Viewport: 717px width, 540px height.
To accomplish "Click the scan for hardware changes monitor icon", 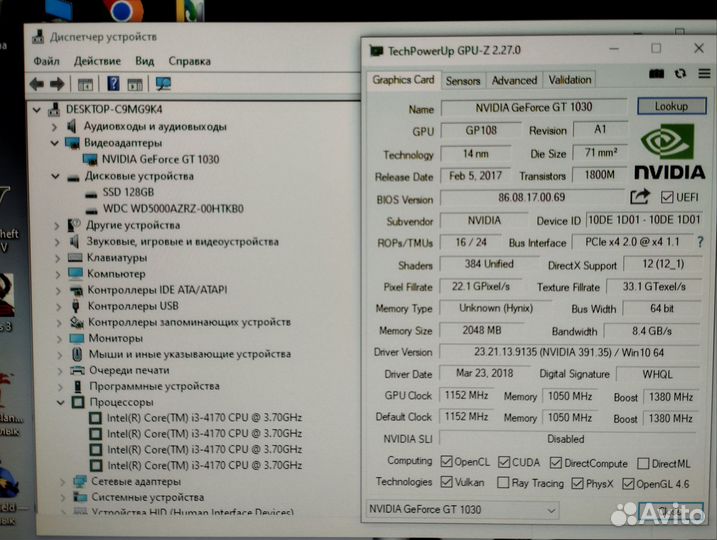I will point(164,84).
